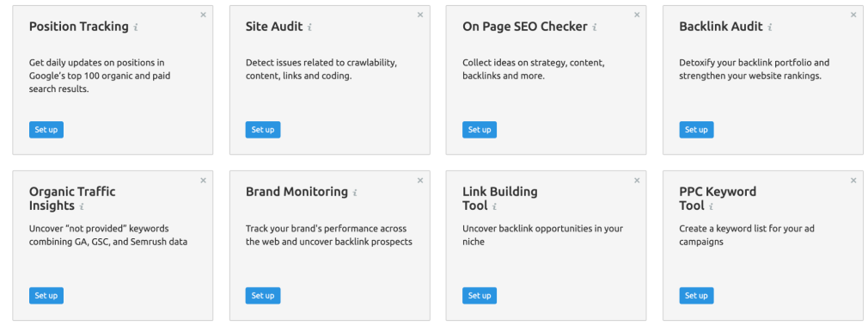The image size is (868, 332).
Task: Click the info icon next to Site Audit
Action: [x=309, y=27]
